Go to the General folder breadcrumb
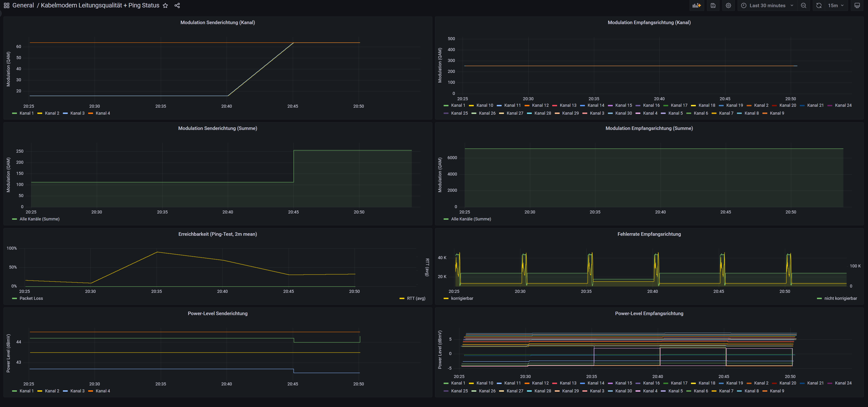868x407 pixels. click(23, 5)
